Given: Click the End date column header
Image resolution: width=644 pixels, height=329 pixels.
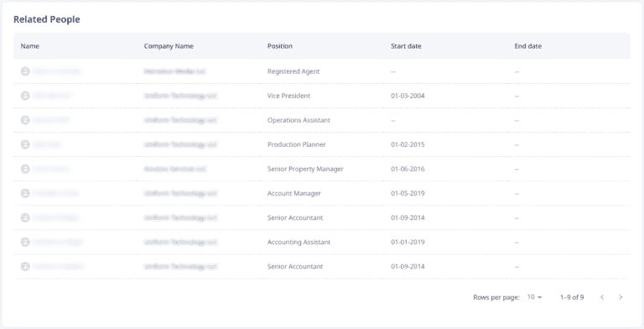Looking at the screenshot, I should [x=528, y=46].
